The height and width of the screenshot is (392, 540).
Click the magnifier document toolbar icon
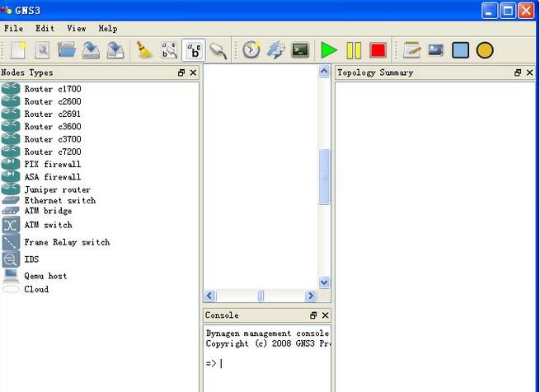pos(42,50)
